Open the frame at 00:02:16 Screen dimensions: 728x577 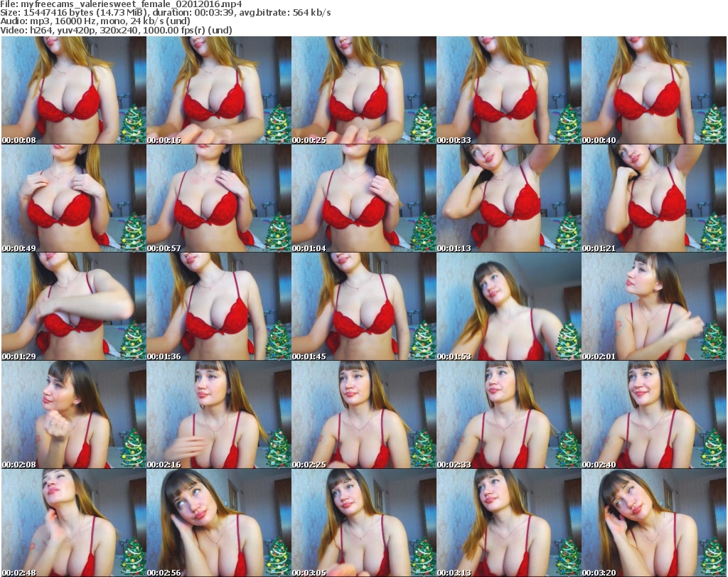point(219,415)
